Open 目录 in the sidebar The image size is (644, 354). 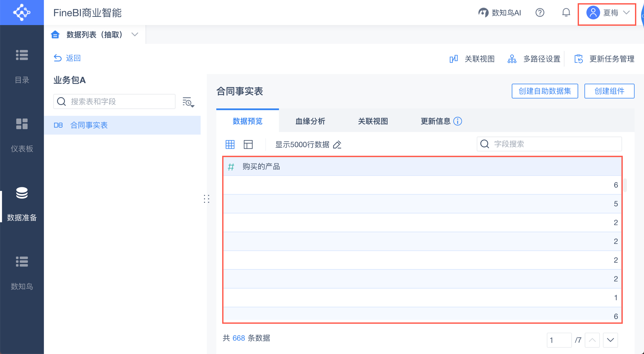tap(22, 66)
